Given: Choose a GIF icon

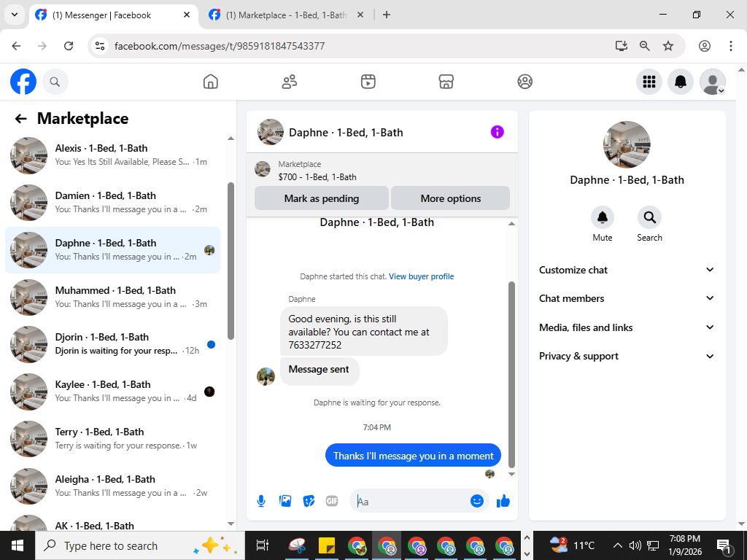Looking at the screenshot, I should 332,501.
